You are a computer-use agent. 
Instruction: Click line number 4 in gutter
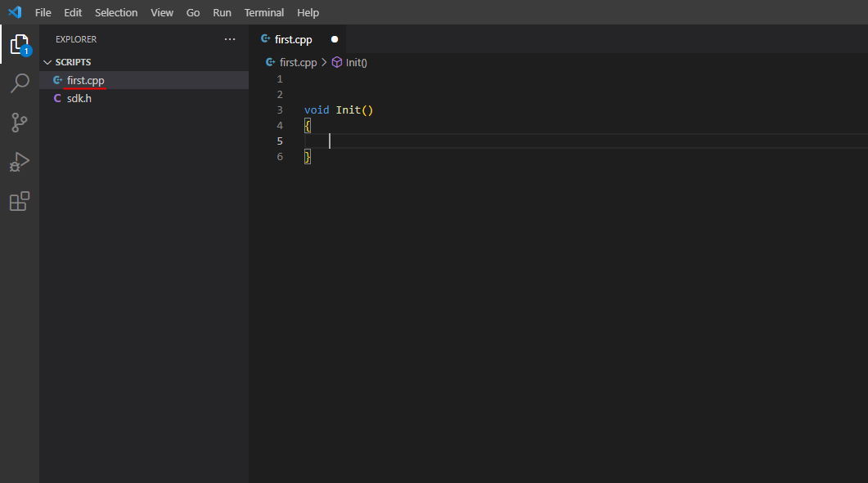coord(280,126)
